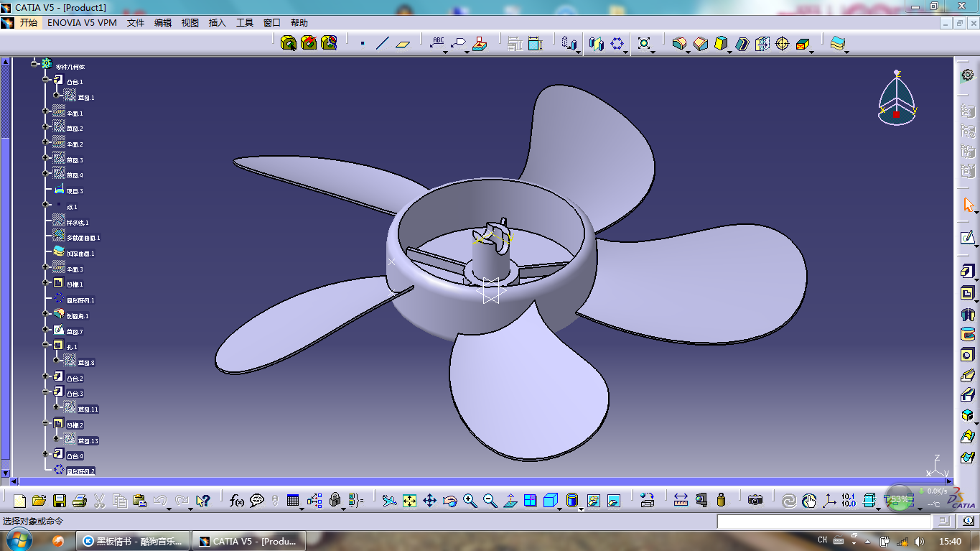Image resolution: width=980 pixels, height=551 pixels.
Task: Click the Zoom In magnifier icon
Action: click(x=470, y=501)
